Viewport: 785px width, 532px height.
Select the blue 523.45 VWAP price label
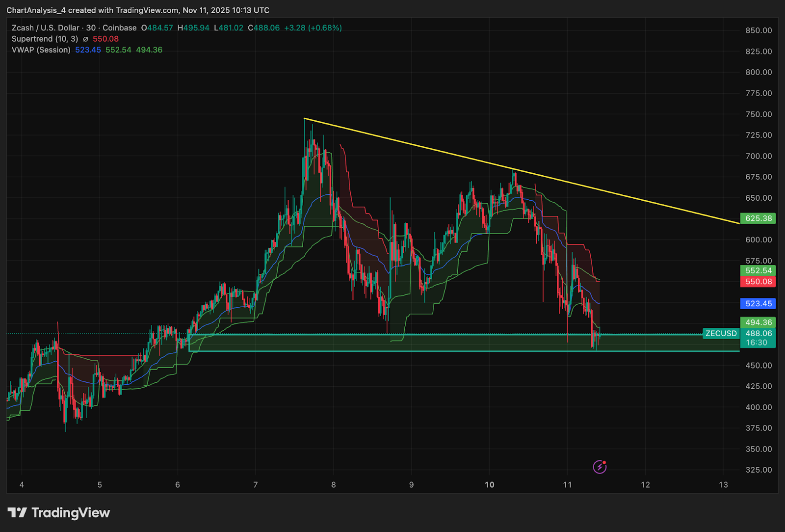[x=758, y=304]
